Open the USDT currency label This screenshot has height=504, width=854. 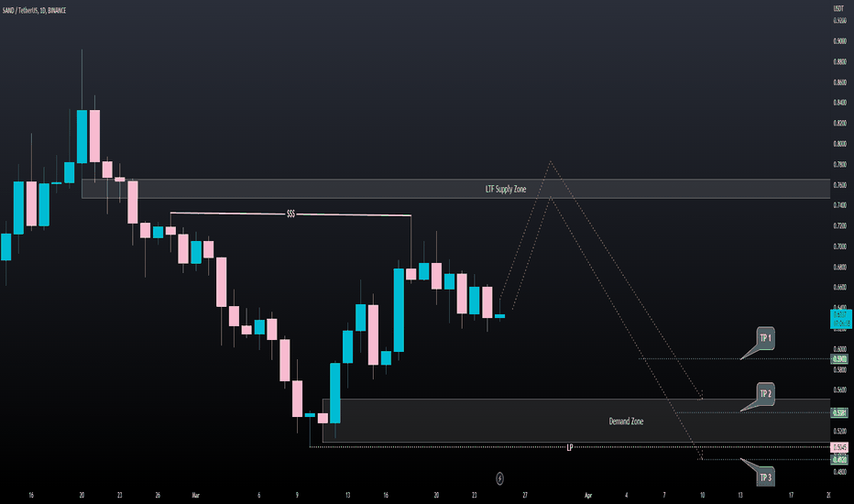(x=838, y=9)
